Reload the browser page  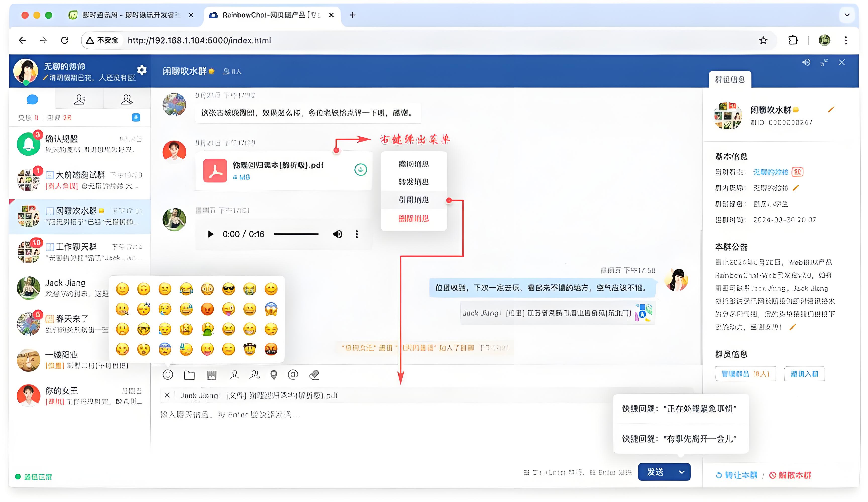click(x=64, y=40)
